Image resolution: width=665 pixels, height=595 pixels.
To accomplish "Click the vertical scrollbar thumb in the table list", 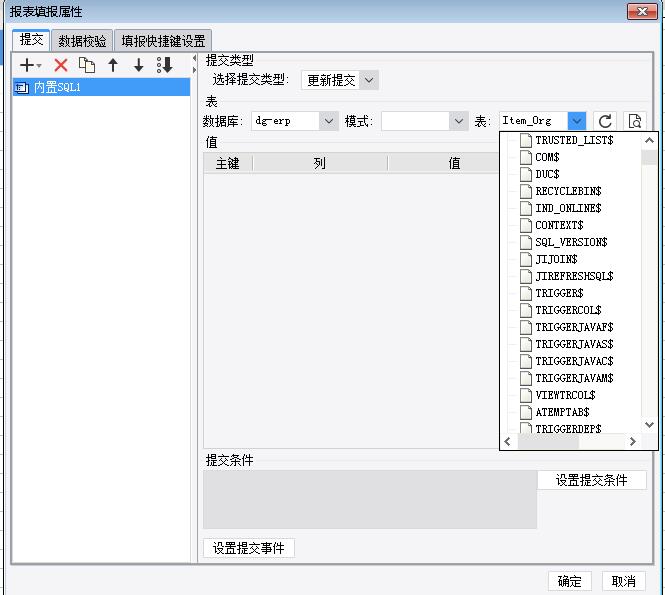I will point(649,157).
